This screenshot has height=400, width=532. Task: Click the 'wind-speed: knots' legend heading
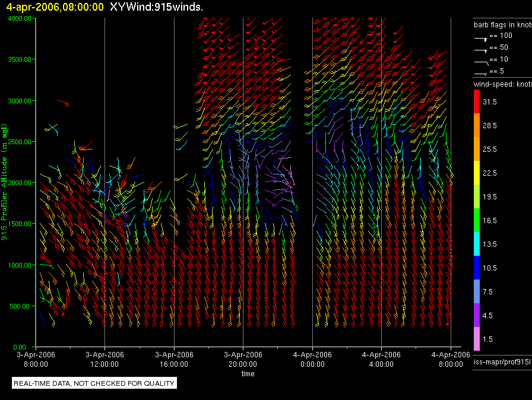coord(502,84)
